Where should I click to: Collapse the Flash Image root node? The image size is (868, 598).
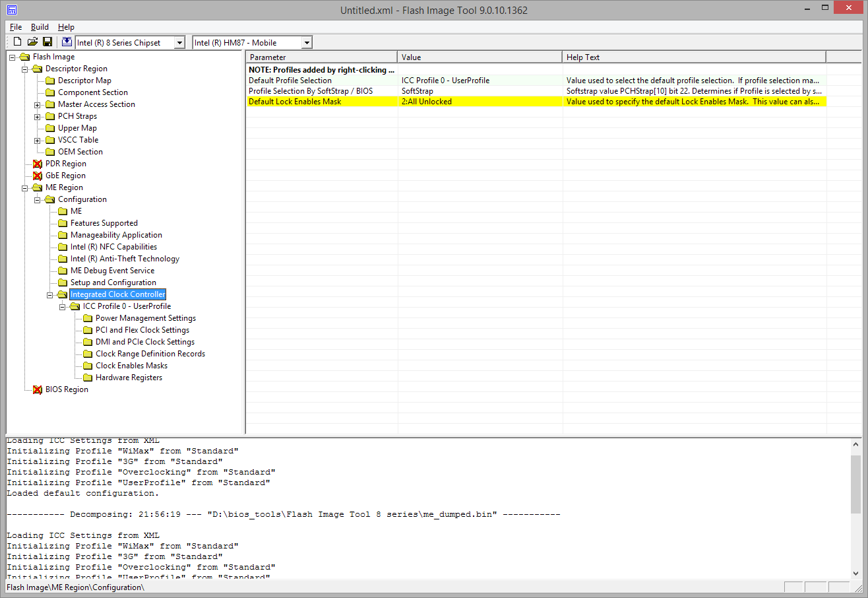coord(13,57)
